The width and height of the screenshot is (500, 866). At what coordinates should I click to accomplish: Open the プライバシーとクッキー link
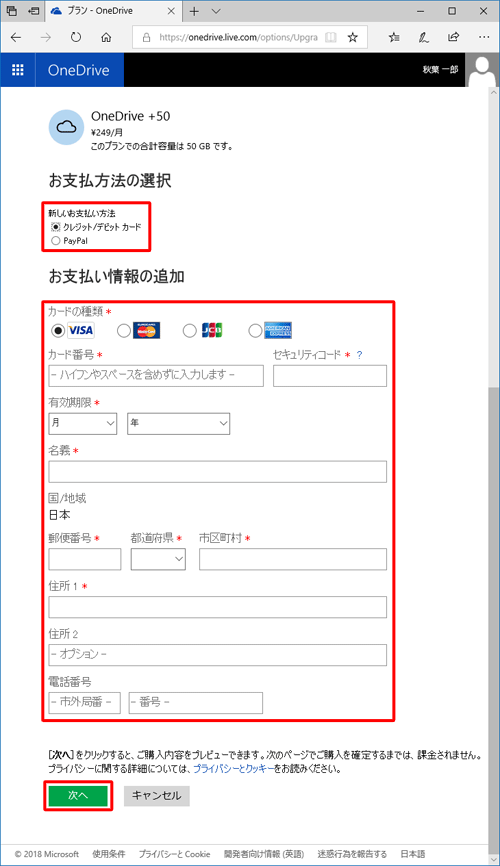coord(234,769)
